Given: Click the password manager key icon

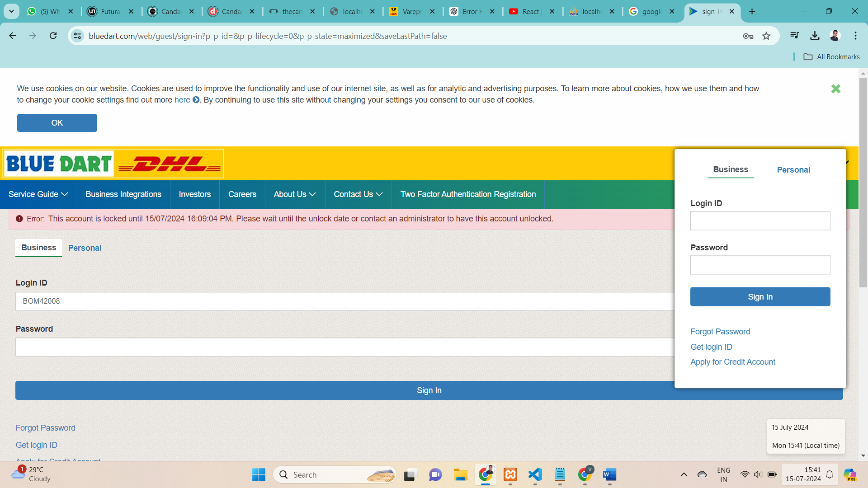Looking at the screenshot, I should click(748, 36).
